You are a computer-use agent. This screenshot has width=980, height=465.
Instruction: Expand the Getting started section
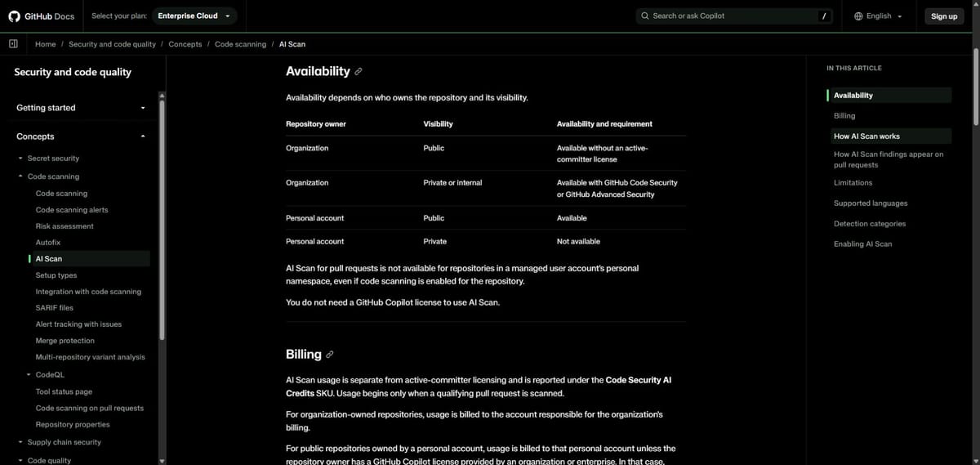pyautogui.click(x=80, y=108)
